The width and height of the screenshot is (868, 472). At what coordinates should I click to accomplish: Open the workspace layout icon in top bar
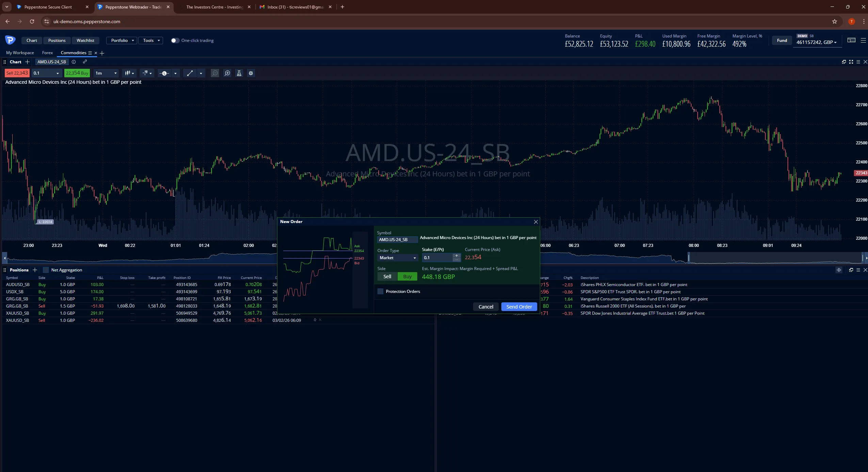851,40
